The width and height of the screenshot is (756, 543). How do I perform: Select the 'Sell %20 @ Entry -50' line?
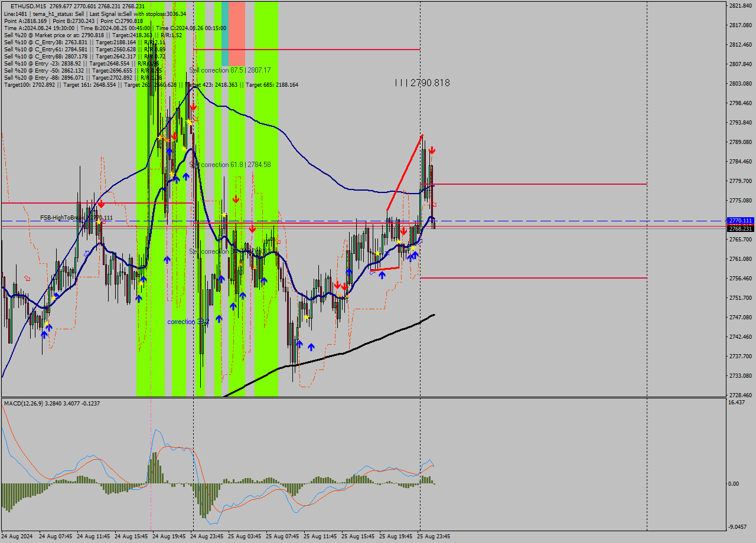pyautogui.click(x=83, y=70)
